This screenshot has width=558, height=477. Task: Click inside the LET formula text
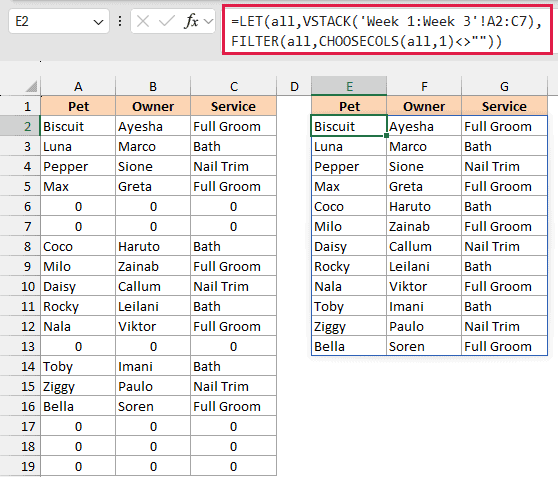(x=387, y=31)
